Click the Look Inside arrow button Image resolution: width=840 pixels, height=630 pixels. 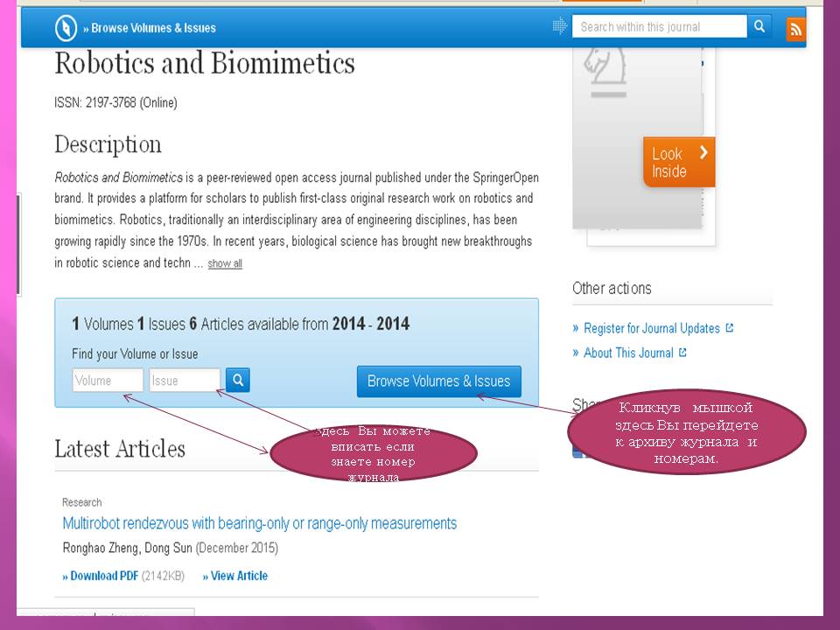pyautogui.click(x=679, y=162)
